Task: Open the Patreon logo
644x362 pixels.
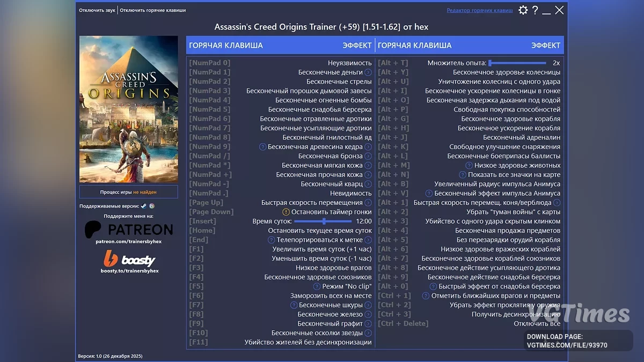Action: pos(129,230)
